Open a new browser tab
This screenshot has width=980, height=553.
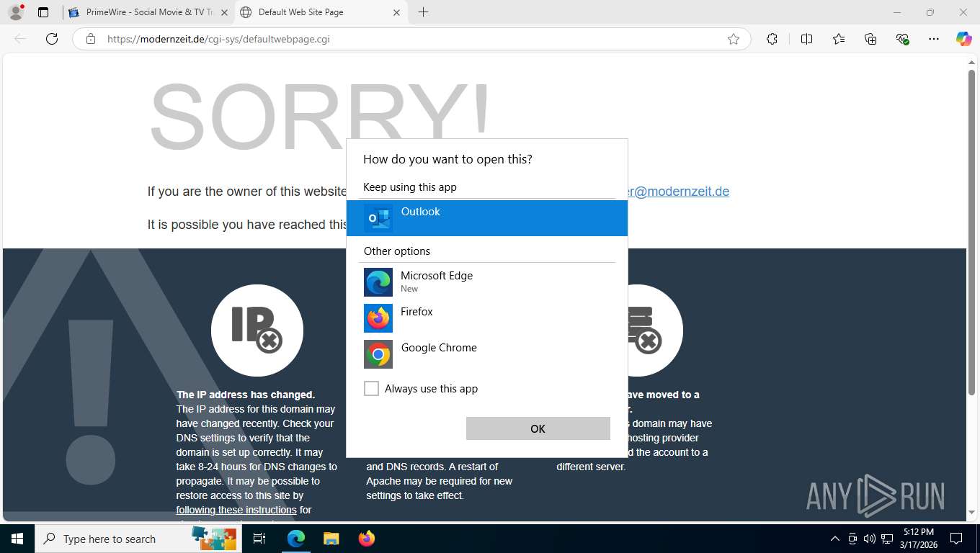(423, 12)
